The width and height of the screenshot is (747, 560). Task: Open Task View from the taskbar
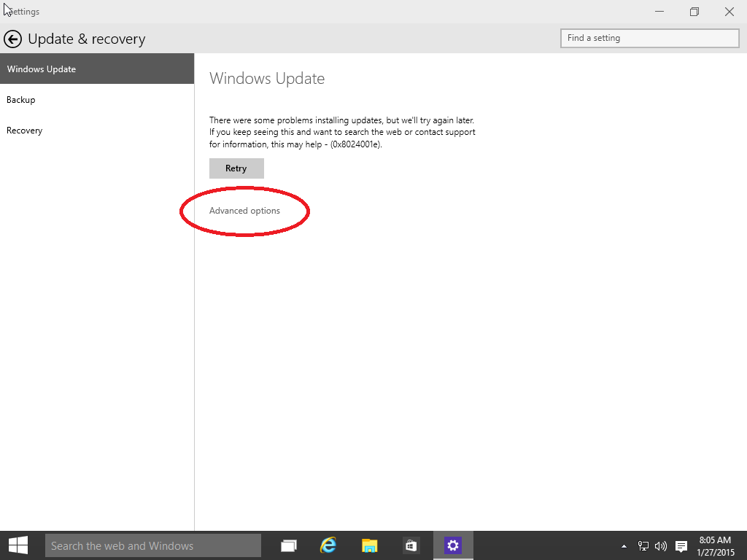[288, 545]
